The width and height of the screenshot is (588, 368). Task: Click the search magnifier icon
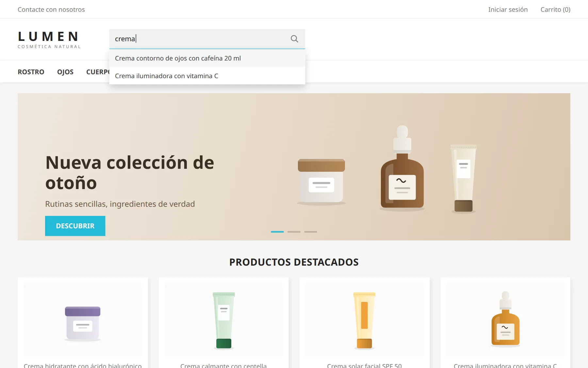(x=294, y=39)
